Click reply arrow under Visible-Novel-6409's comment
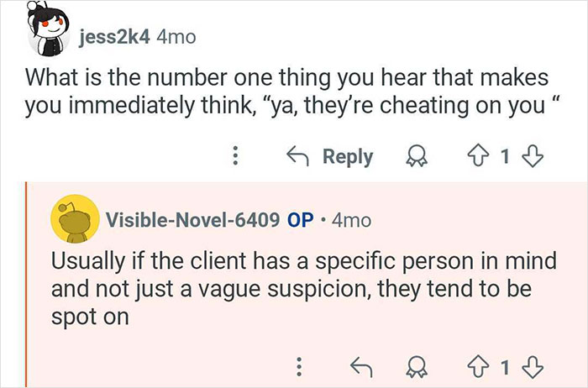The width and height of the screenshot is (588, 388). 361,366
